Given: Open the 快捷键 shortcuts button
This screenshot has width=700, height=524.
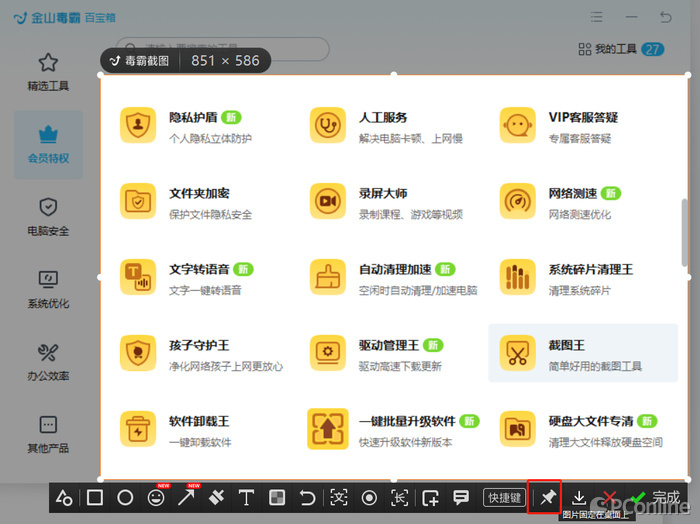Looking at the screenshot, I should click(504, 497).
